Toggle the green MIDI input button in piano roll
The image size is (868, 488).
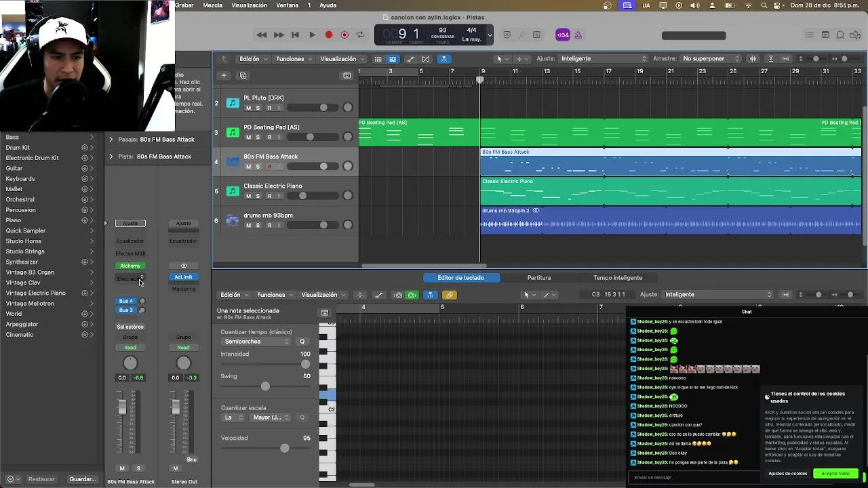pyautogui.click(x=412, y=295)
